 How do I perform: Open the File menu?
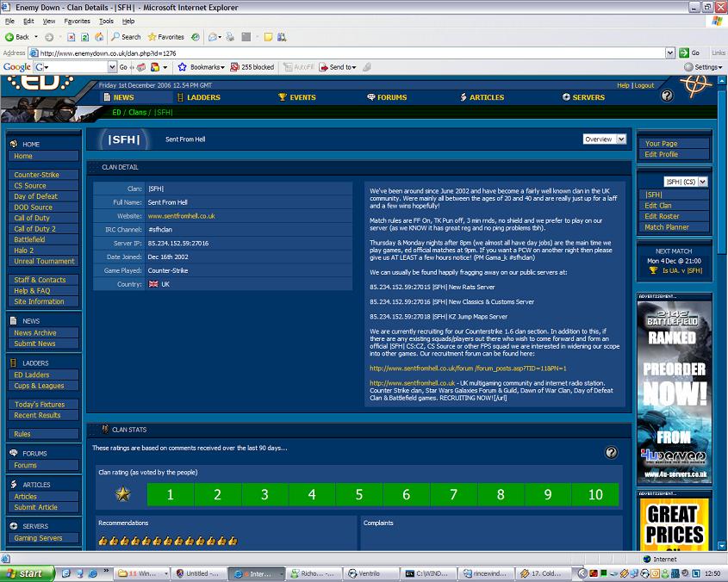pos(9,22)
